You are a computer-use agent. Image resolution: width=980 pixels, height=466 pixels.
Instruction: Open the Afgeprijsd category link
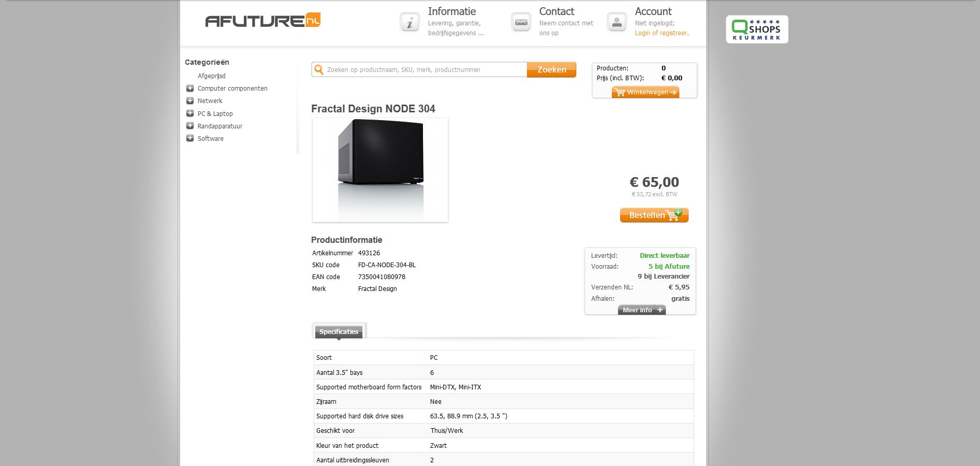211,76
